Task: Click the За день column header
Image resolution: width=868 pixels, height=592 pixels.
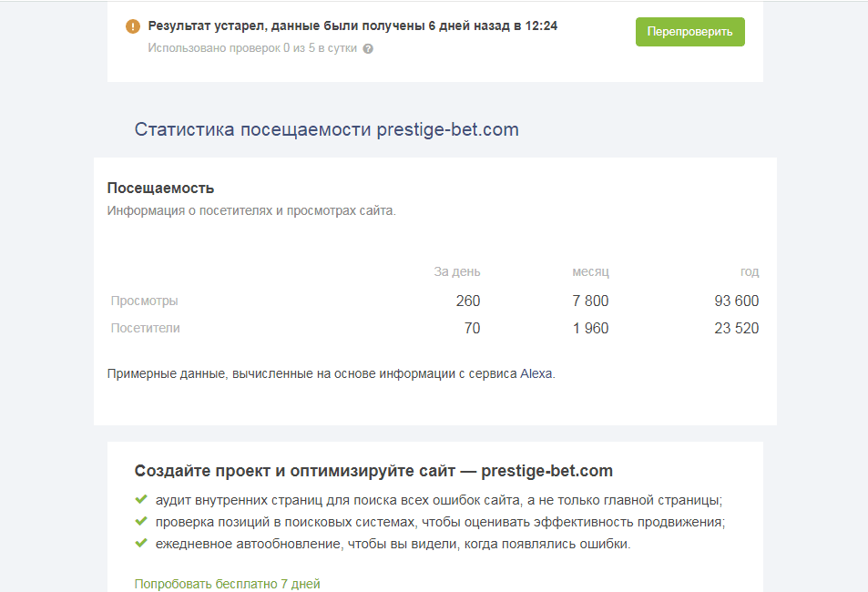Action: (456, 271)
